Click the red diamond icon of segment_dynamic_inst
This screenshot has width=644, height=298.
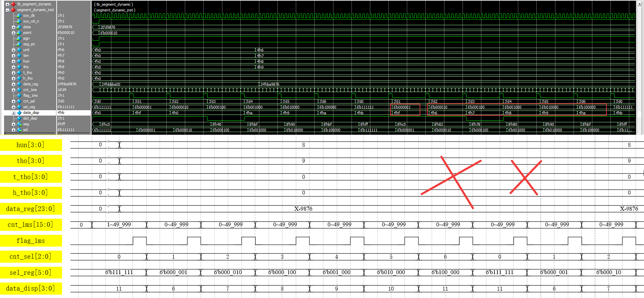click(x=13, y=10)
